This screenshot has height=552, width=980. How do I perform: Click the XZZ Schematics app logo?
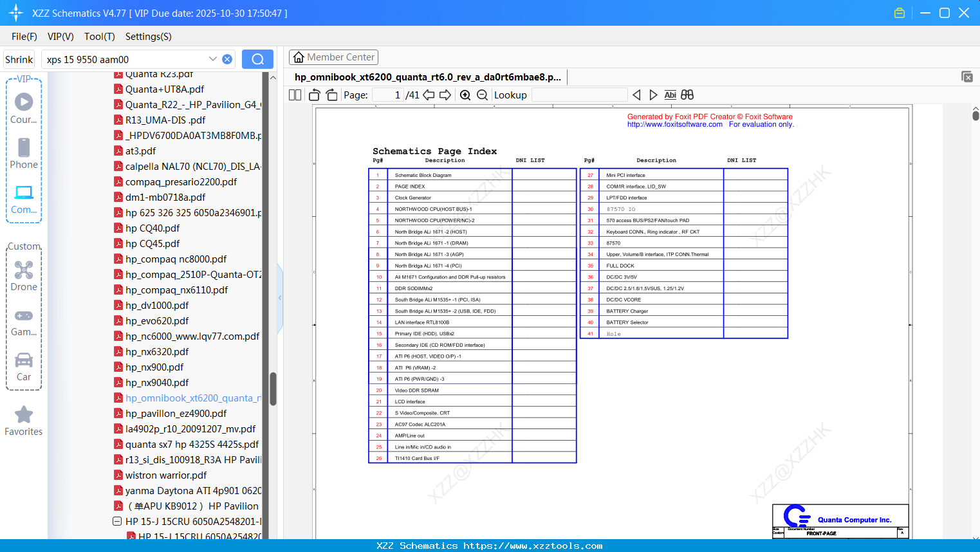pos(15,13)
